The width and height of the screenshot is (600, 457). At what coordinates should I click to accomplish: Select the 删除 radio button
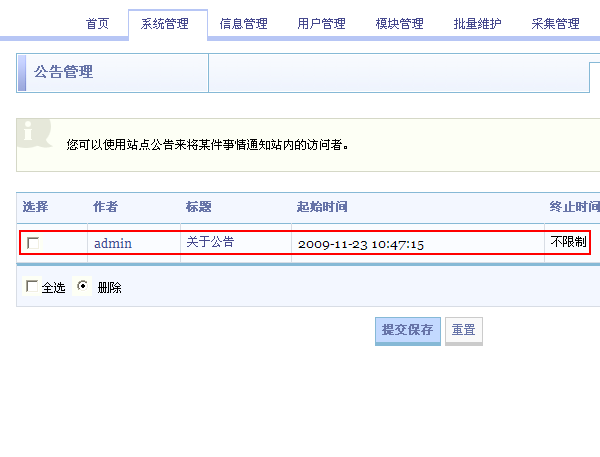tap(83, 287)
